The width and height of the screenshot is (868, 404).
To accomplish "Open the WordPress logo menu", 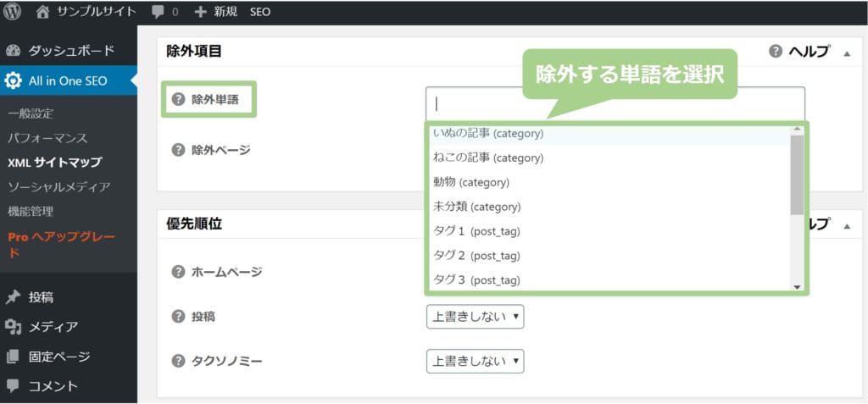I will pyautogui.click(x=12, y=12).
